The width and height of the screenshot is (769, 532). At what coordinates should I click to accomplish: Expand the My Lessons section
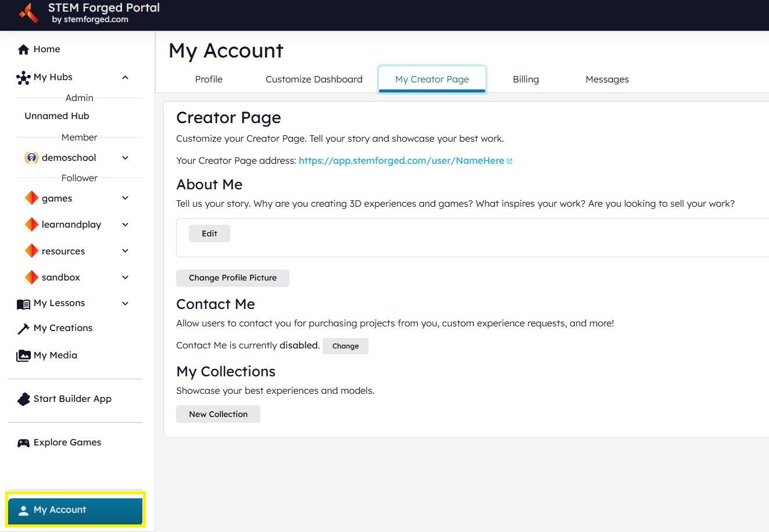(x=125, y=303)
